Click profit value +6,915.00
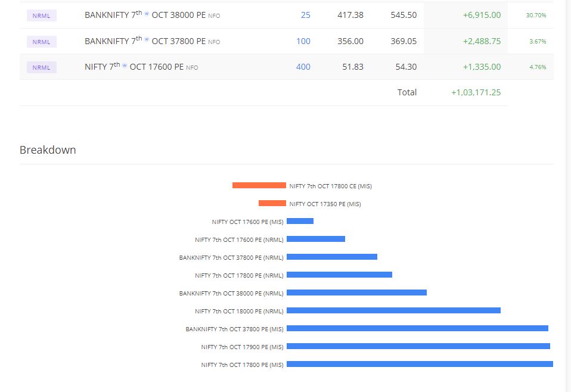 [482, 15]
